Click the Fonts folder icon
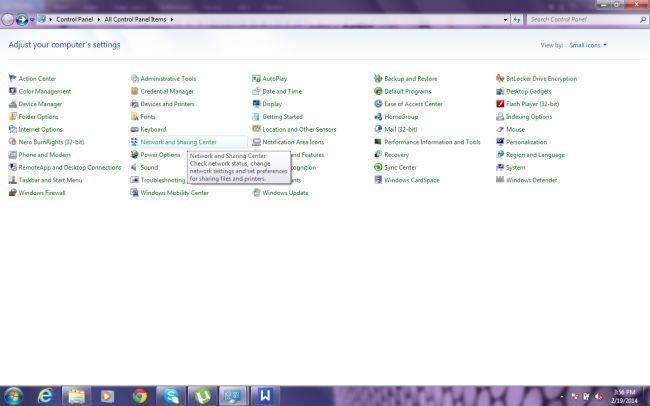The width and height of the screenshot is (650, 406). (134, 117)
